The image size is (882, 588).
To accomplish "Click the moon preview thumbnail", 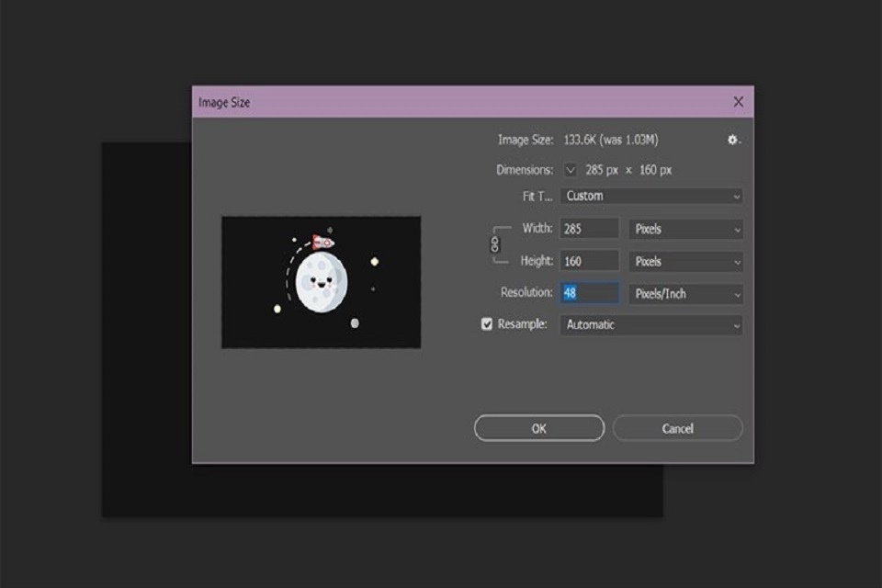I will coord(322,282).
